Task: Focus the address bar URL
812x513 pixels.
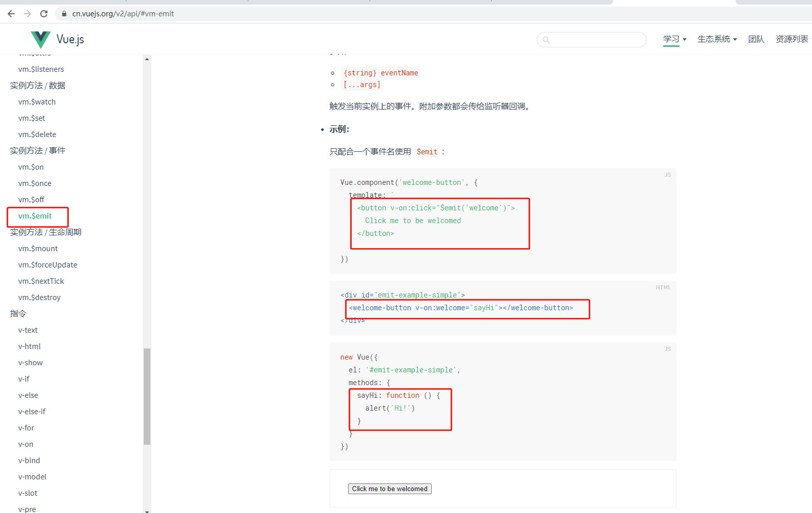Action: pos(123,14)
